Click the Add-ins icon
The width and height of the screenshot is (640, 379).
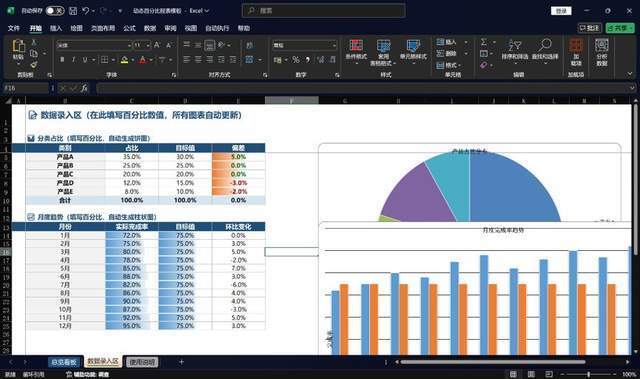coord(576,46)
